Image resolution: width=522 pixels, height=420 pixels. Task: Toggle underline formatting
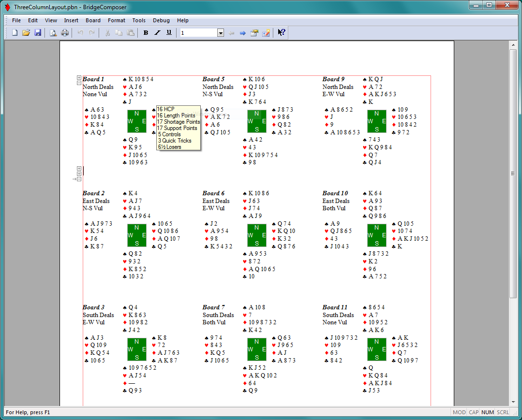tap(169, 33)
